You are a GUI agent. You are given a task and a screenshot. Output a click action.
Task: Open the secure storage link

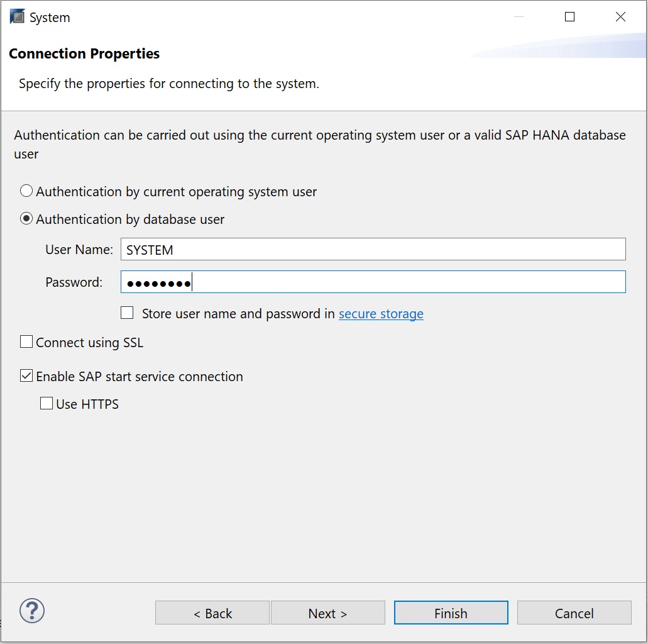(381, 313)
